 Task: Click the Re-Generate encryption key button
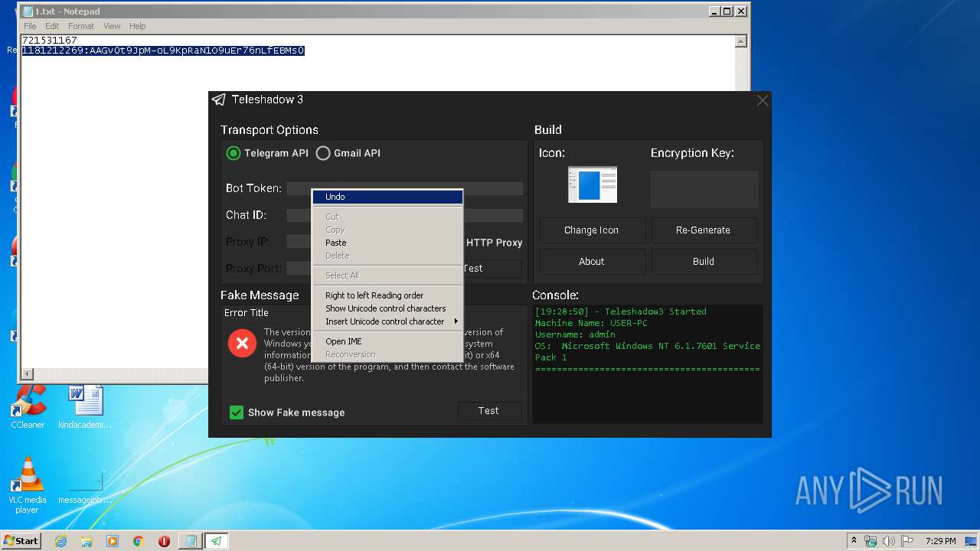tap(703, 230)
